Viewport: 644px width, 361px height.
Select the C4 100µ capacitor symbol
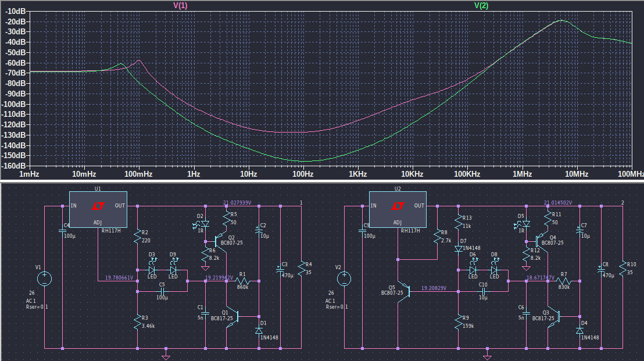pyautogui.click(x=63, y=231)
